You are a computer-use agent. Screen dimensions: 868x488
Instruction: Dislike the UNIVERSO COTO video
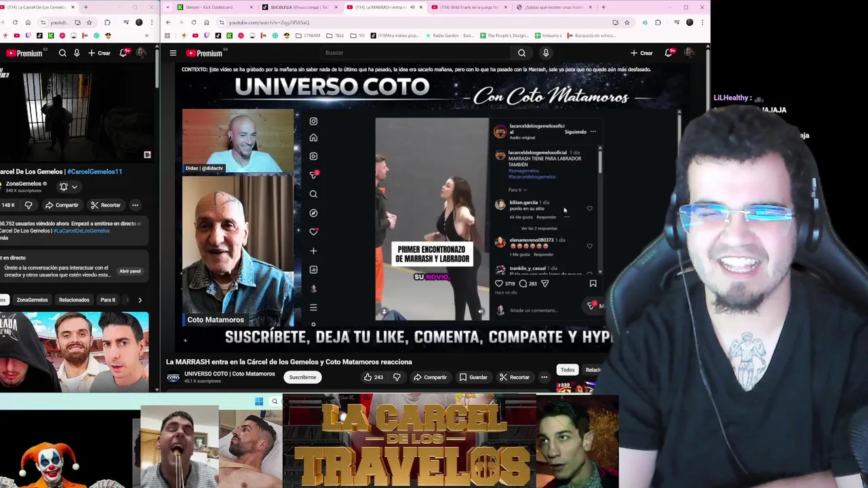click(x=397, y=377)
